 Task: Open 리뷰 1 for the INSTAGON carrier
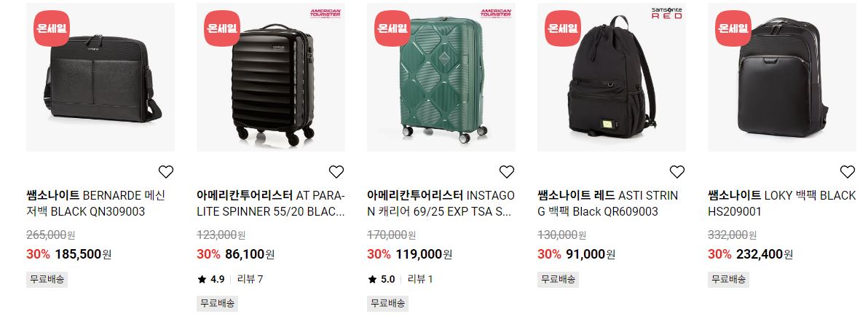420,279
